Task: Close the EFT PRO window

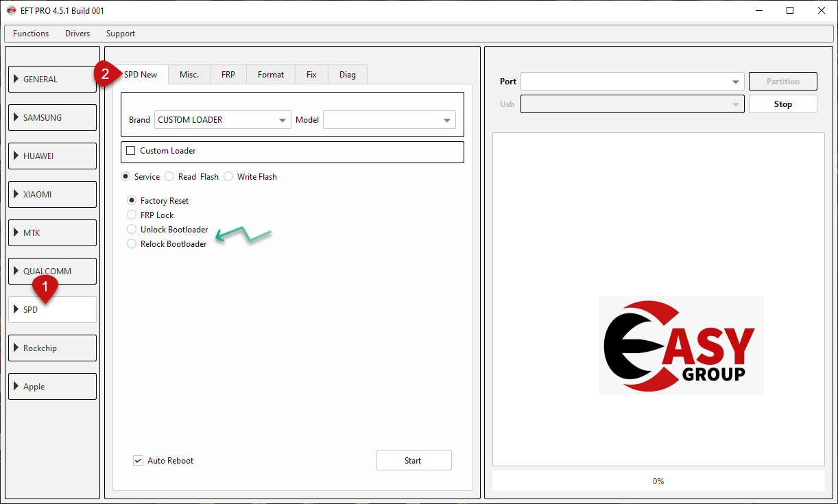Action: pos(822,11)
